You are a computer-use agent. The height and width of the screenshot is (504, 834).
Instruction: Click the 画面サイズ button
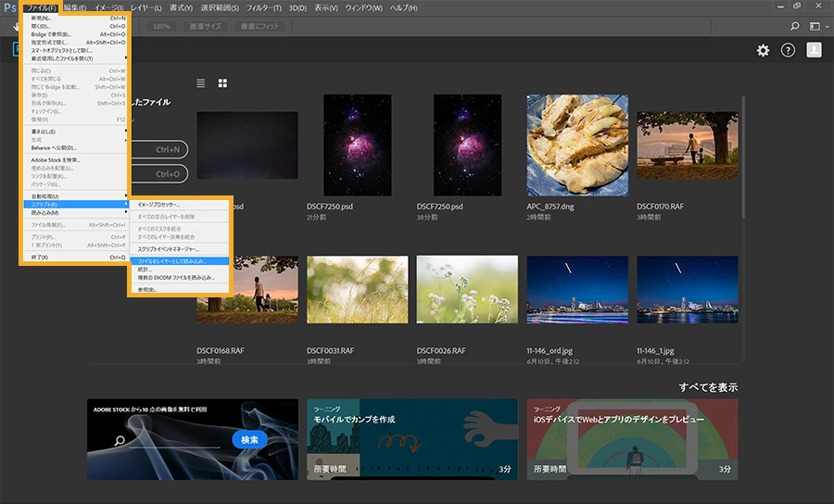tap(206, 26)
